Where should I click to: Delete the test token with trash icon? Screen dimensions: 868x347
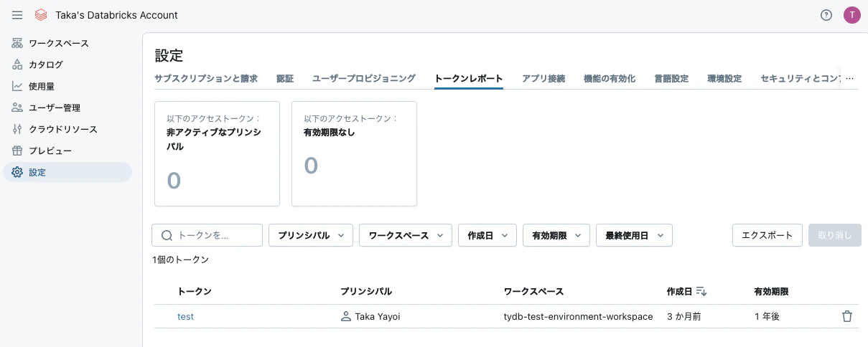click(847, 316)
